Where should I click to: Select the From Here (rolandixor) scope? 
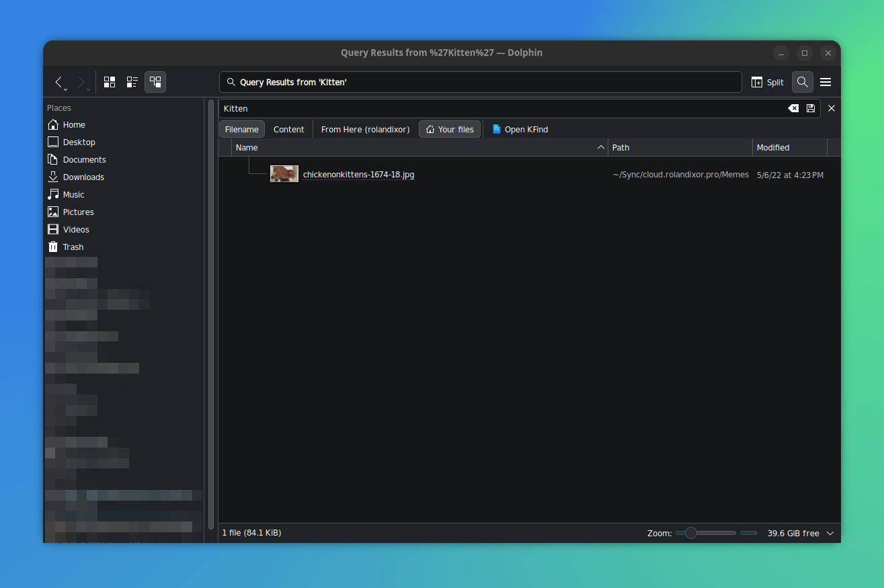pyautogui.click(x=365, y=129)
